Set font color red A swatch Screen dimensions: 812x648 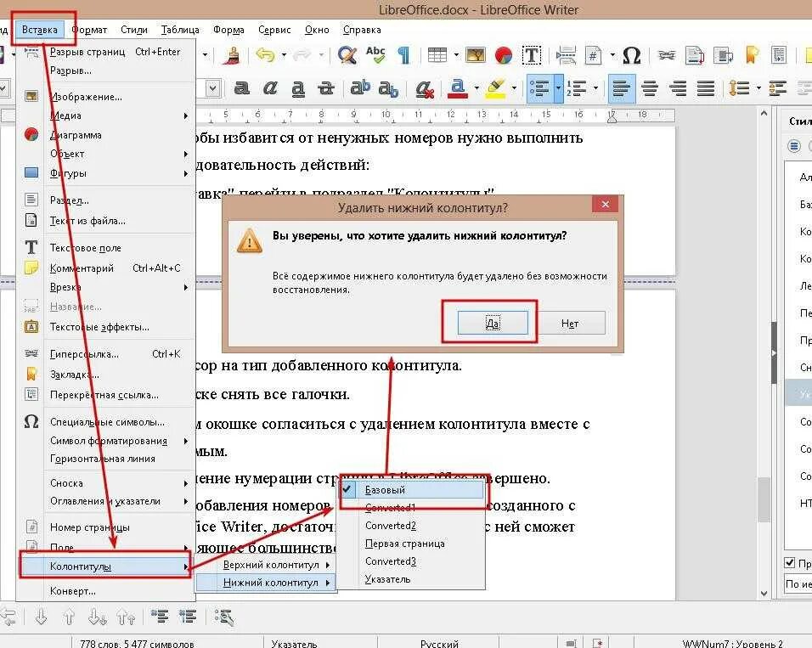[457, 88]
